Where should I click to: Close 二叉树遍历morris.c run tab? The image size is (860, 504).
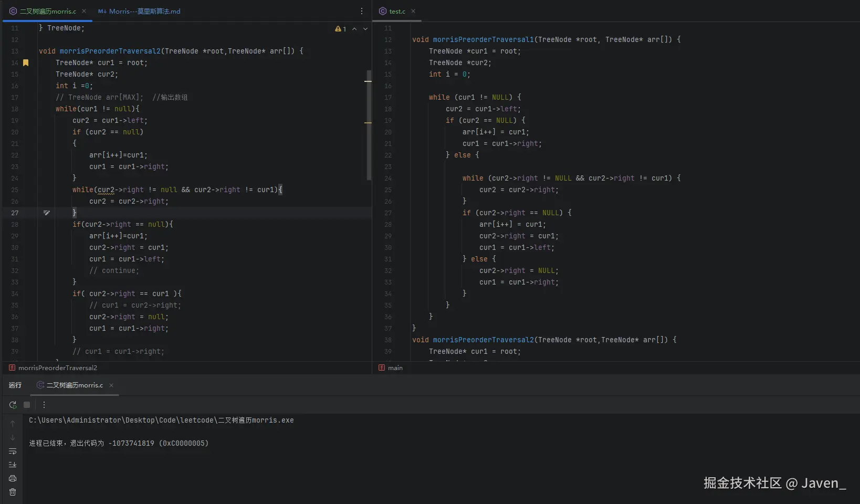(111, 385)
